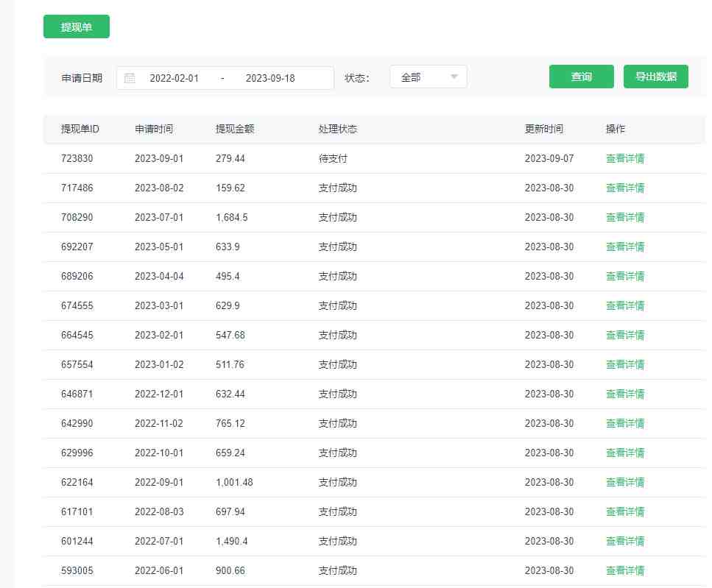View details of withdrawal 717486
This screenshot has width=712, height=588.
point(625,187)
